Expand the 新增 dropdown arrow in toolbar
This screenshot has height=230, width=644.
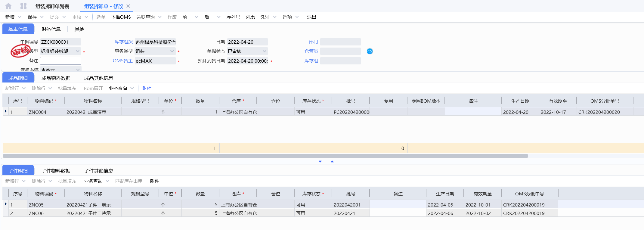click(20, 17)
